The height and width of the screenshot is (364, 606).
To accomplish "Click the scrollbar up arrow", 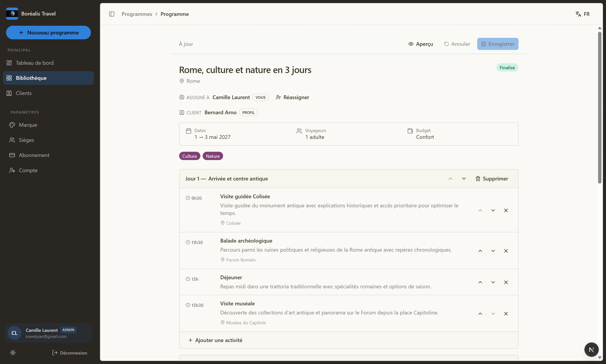I will pyautogui.click(x=600, y=28).
